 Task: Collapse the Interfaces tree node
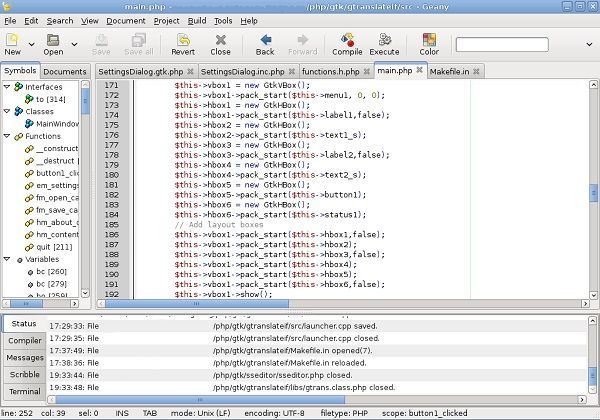point(7,86)
